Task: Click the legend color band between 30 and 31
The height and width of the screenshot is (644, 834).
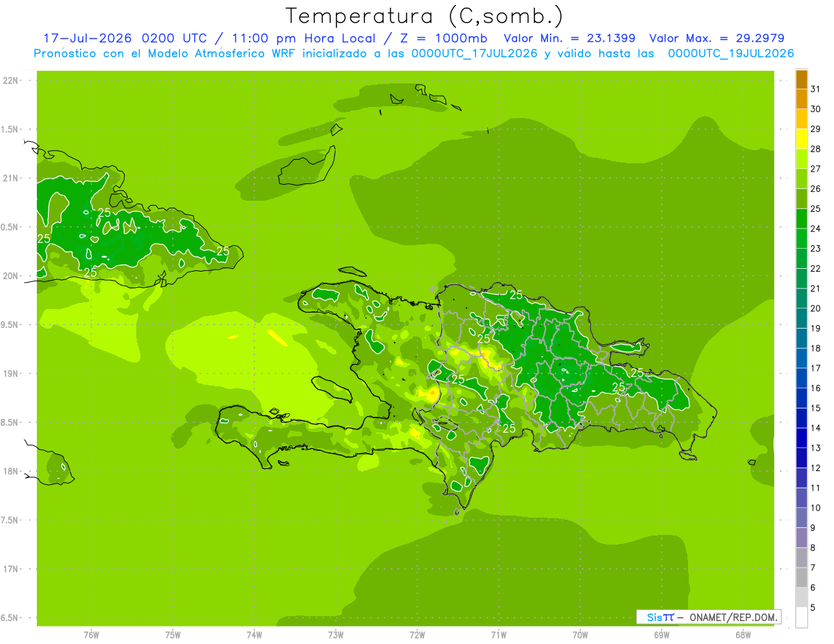Action: [x=801, y=99]
